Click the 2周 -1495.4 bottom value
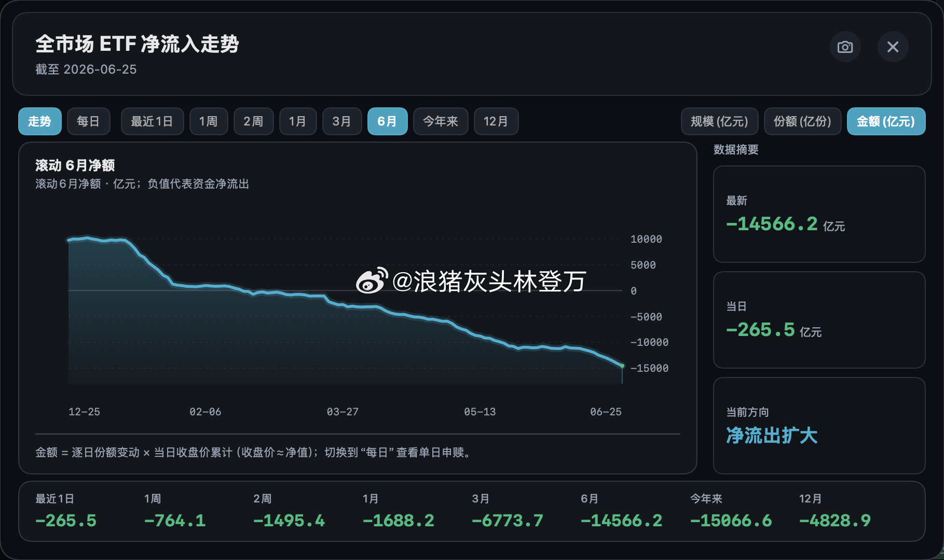The height and width of the screenshot is (560, 944). [x=289, y=521]
